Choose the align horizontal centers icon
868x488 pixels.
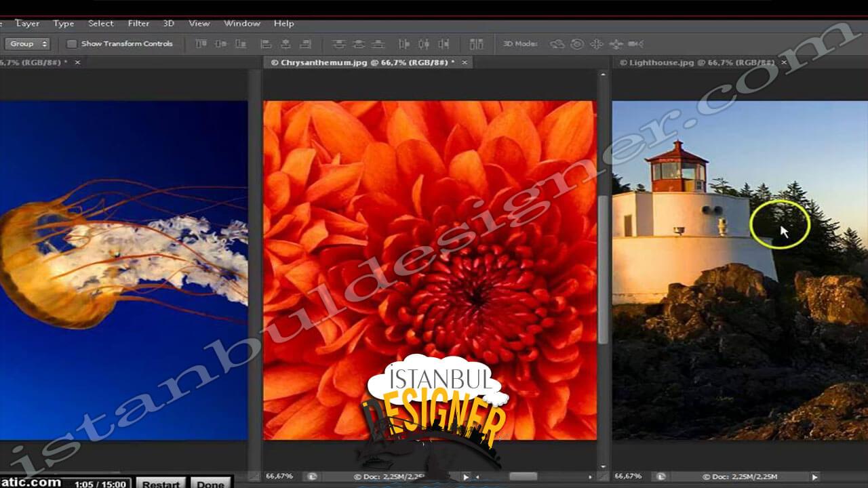point(285,44)
